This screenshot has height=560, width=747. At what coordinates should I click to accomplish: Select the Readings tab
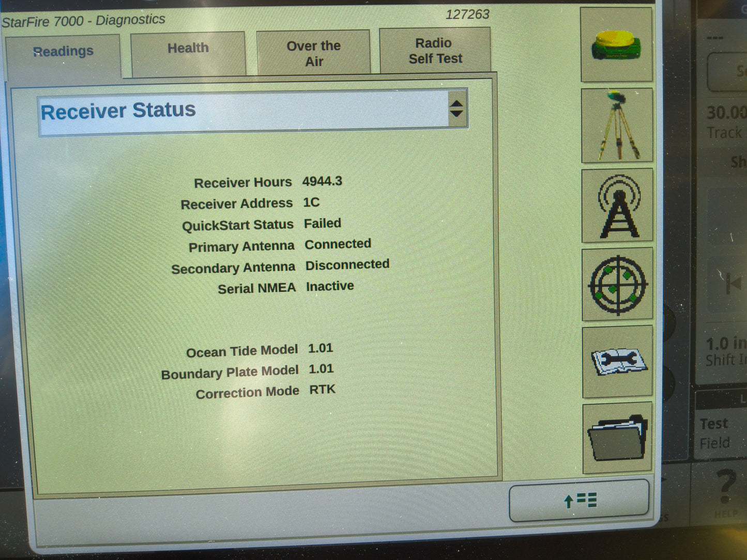click(63, 51)
